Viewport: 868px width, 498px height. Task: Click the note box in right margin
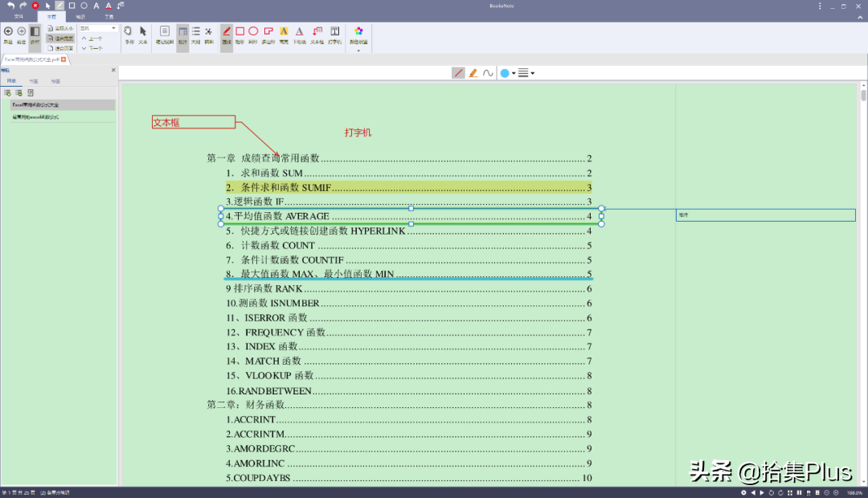point(766,215)
